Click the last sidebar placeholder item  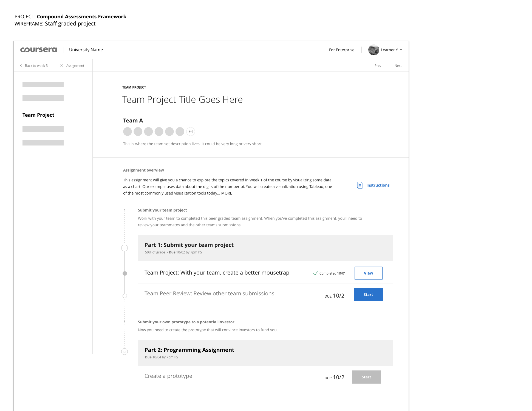click(43, 143)
